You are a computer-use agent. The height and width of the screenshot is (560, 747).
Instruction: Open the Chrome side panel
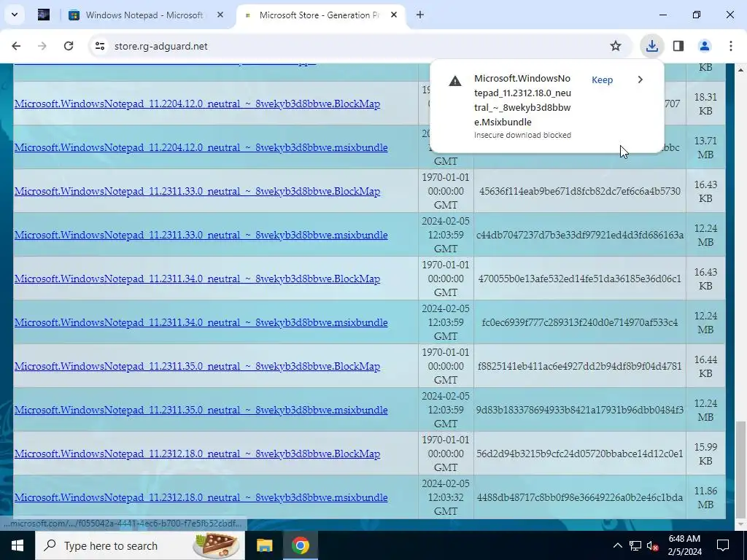click(678, 46)
